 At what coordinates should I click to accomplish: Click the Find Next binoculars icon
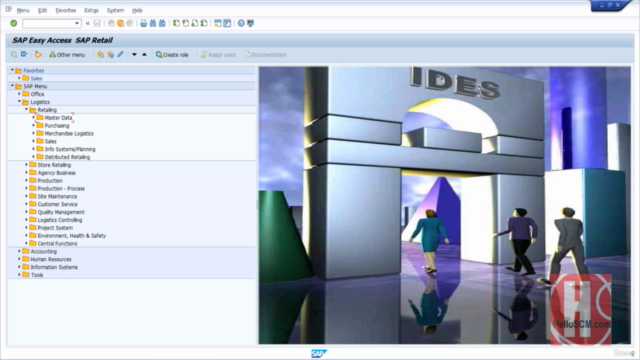pyautogui.click(x=162, y=23)
